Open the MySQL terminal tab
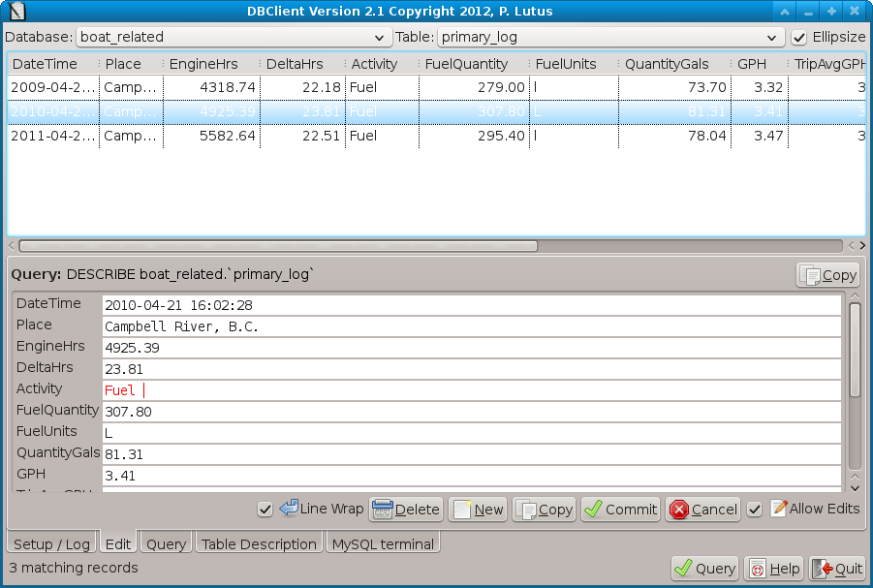 coord(384,544)
